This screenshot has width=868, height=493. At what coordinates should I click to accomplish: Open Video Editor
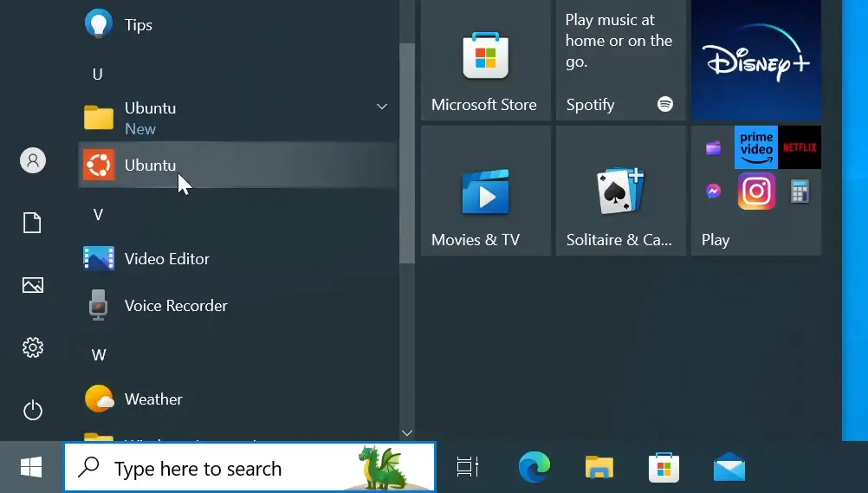(x=238, y=259)
